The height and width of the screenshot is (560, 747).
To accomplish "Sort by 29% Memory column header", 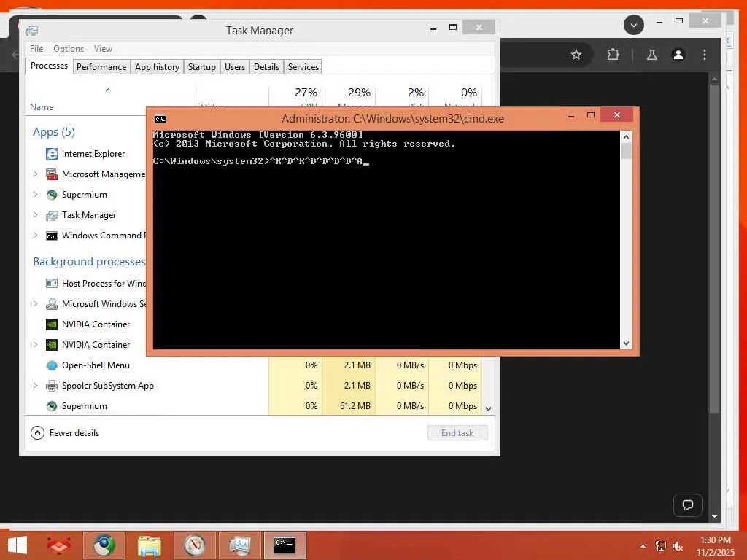I will pos(349,98).
